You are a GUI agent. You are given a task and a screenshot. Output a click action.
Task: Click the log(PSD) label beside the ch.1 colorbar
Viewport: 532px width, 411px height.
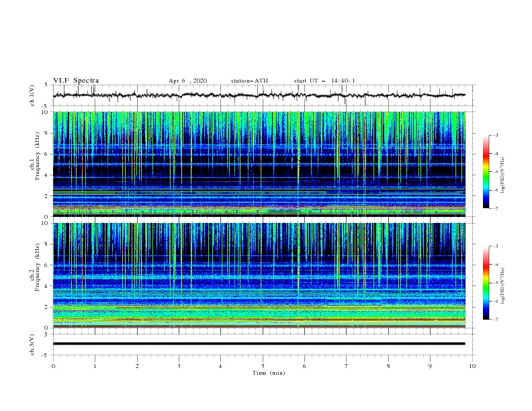point(502,175)
